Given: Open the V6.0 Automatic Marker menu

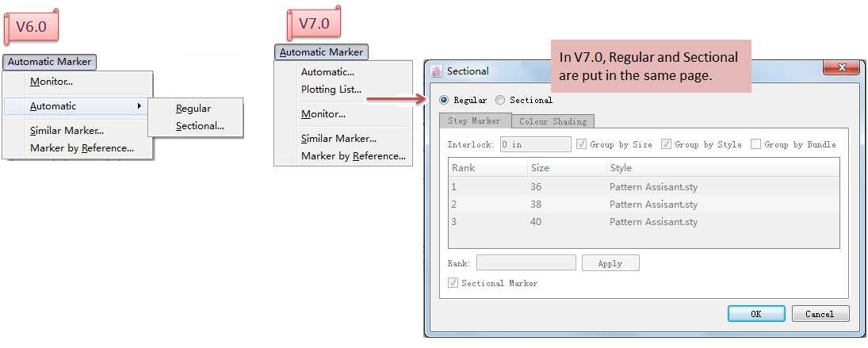Looking at the screenshot, I should click(x=49, y=62).
